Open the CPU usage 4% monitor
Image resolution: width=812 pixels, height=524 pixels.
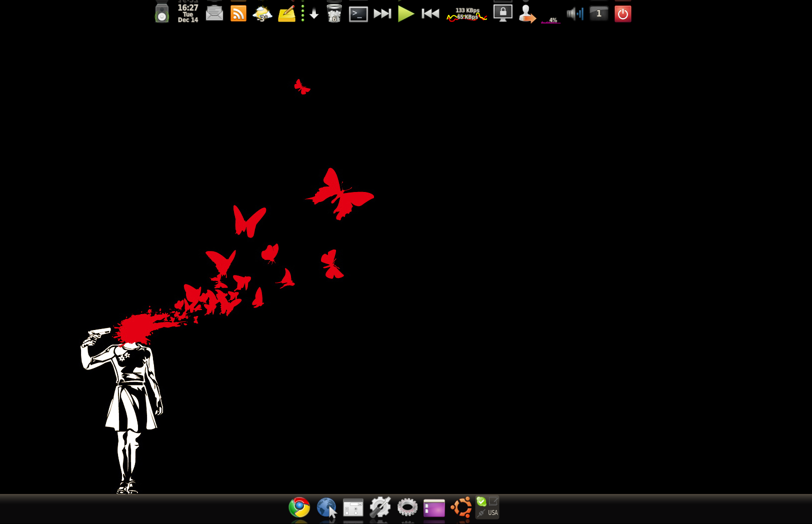click(551, 20)
